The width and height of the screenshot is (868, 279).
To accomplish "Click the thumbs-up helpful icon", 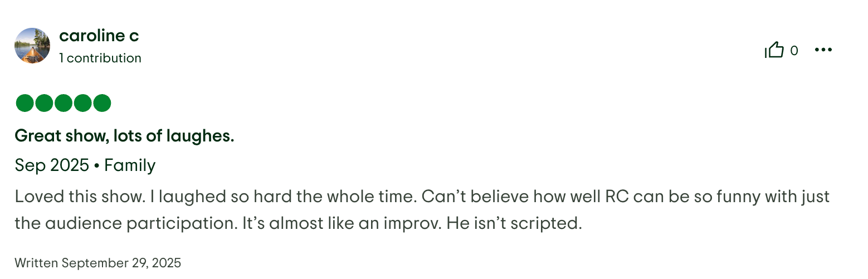I will tap(774, 51).
